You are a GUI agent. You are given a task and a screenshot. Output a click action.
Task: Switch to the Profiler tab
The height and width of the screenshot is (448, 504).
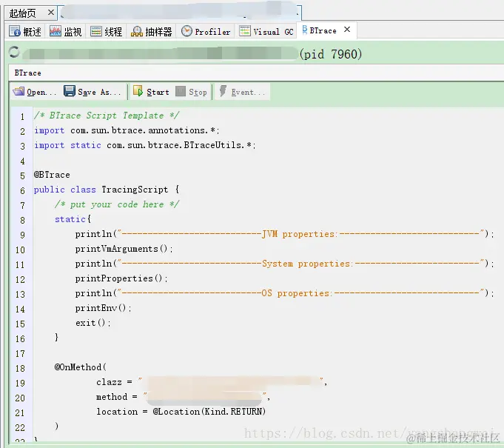[x=206, y=32]
